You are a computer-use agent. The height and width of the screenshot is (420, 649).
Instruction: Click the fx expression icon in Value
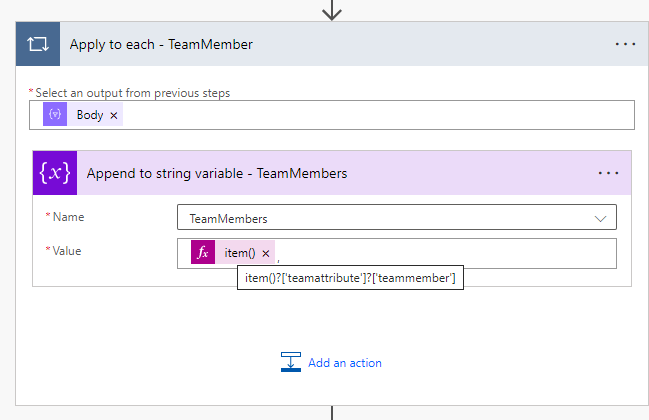tap(203, 253)
